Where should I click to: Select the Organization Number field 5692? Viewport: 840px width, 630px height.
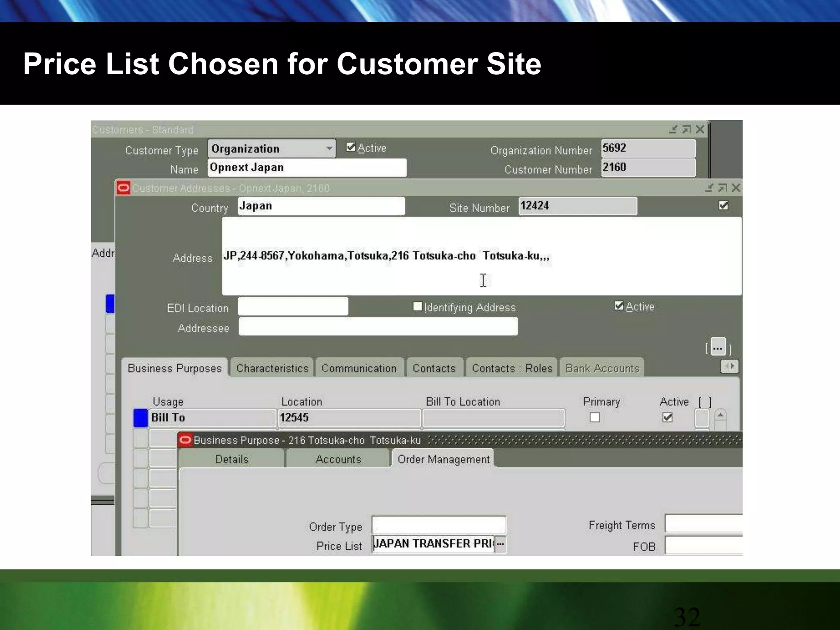pos(648,148)
